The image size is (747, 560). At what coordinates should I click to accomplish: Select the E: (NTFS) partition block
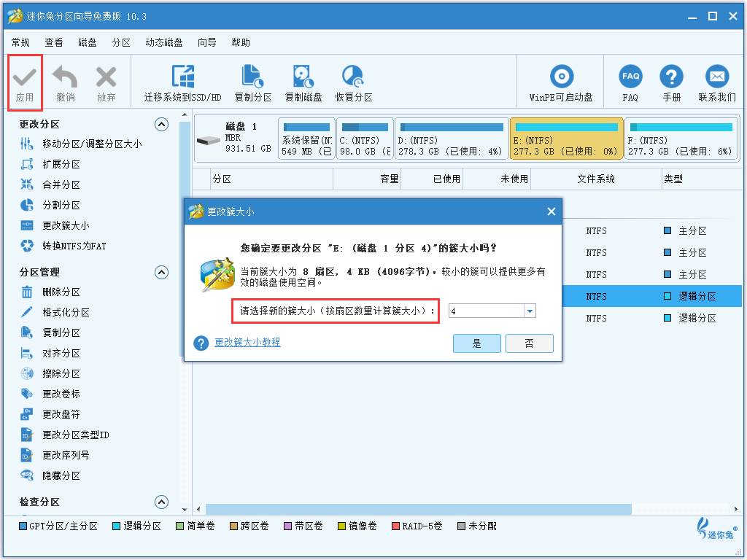[x=566, y=139]
